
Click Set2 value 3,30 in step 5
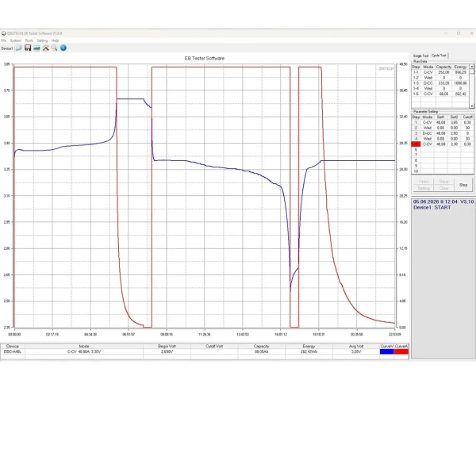coord(454,144)
